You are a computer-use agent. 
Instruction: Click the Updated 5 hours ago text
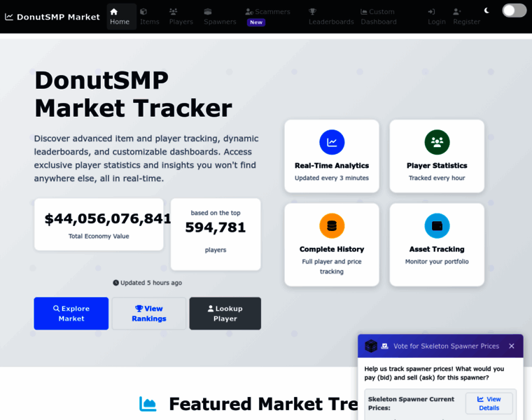[151, 283]
